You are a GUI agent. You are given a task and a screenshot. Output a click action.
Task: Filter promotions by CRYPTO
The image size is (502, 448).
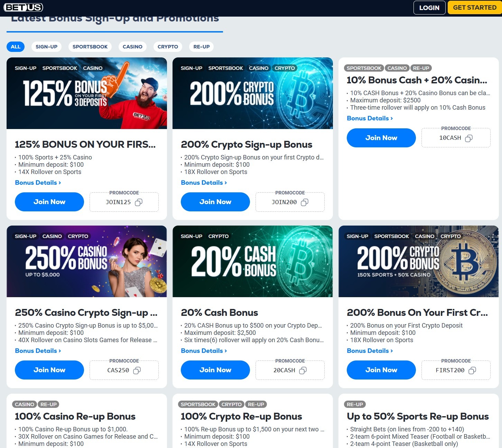[x=168, y=47]
